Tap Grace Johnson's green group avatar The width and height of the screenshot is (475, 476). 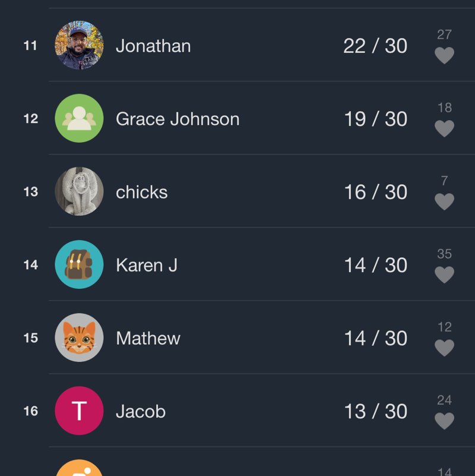(79, 119)
